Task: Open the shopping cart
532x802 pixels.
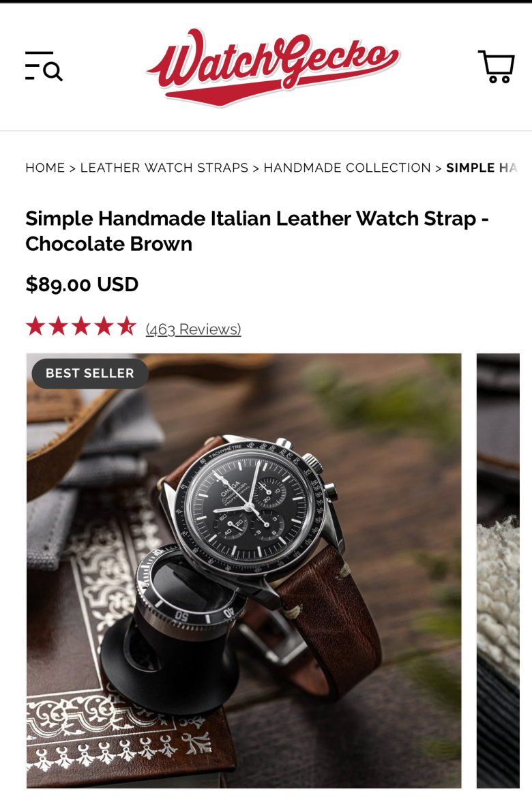Action: [497, 66]
